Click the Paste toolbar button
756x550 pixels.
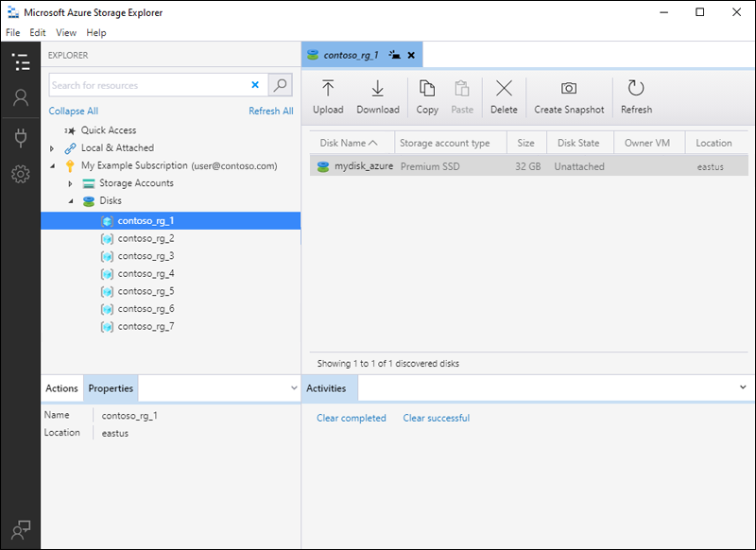(462, 97)
